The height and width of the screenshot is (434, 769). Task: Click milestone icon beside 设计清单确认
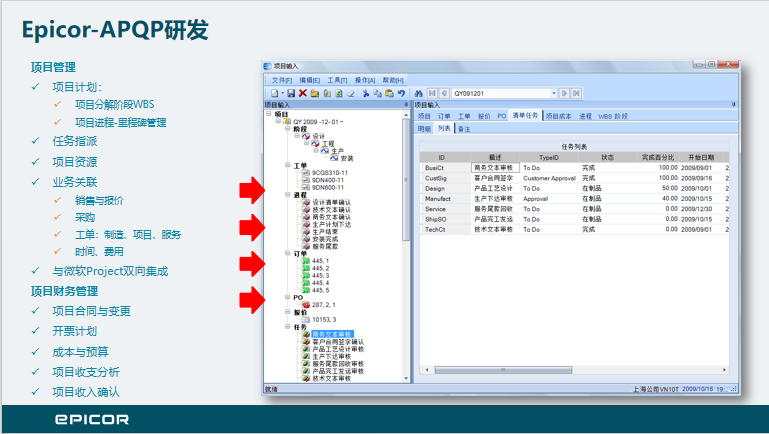306,202
